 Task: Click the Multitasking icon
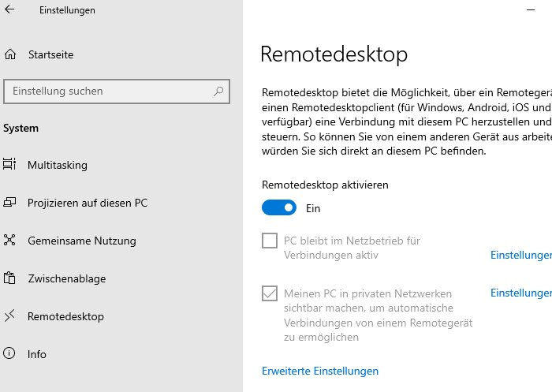(x=9, y=164)
